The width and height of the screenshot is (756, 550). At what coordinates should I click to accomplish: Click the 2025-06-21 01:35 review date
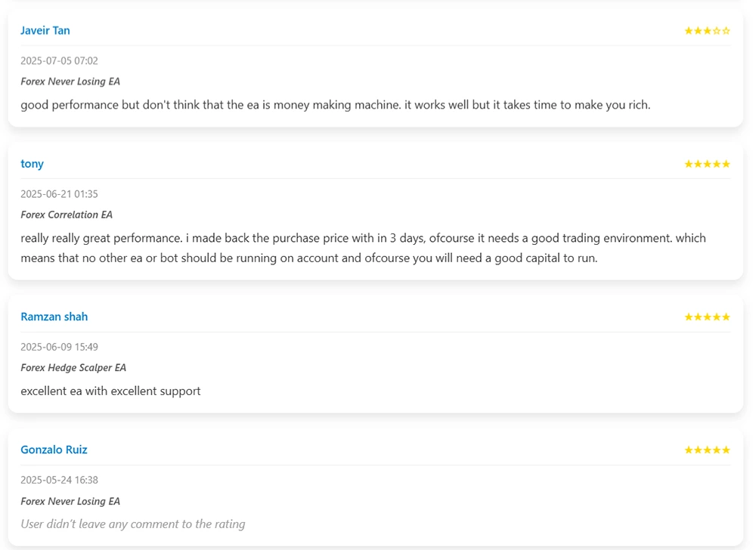59,194
